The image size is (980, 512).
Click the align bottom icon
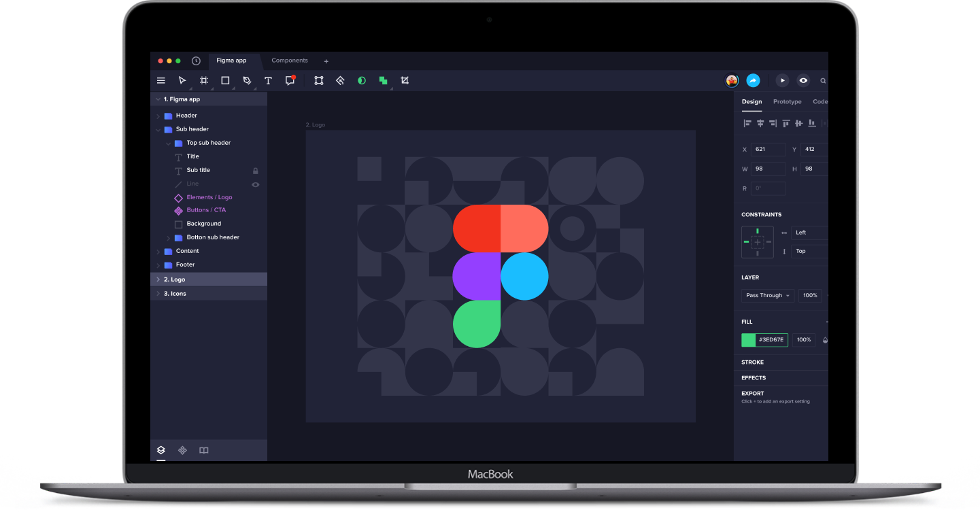click(811, 123)
